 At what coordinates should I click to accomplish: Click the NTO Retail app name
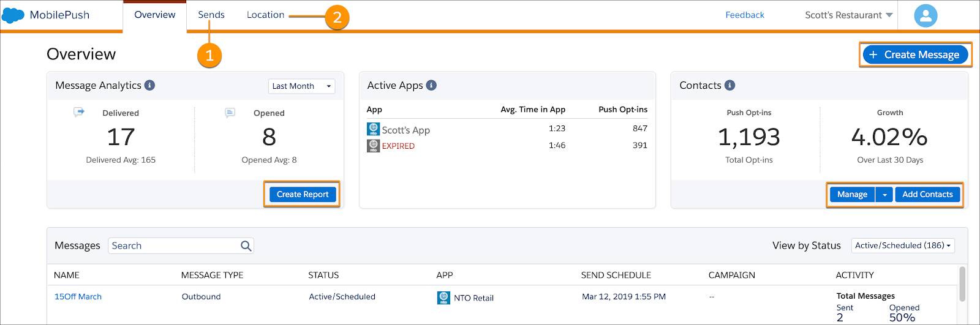(473, 298)
